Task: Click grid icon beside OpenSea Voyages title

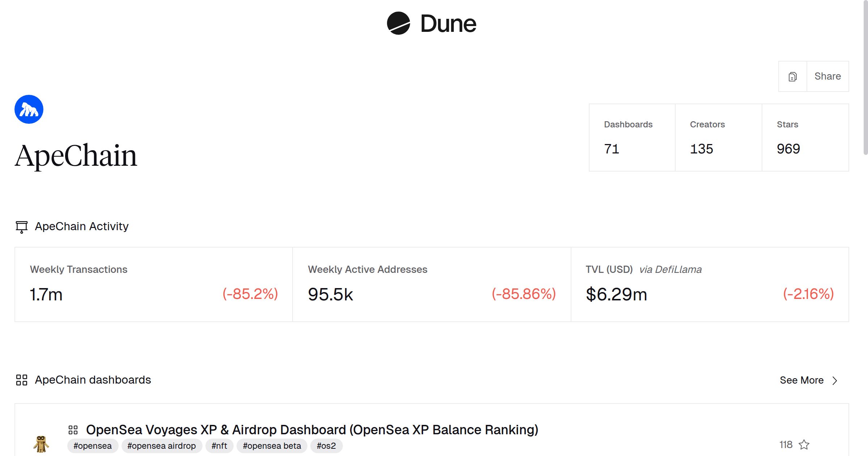Action: pos(73,430)
